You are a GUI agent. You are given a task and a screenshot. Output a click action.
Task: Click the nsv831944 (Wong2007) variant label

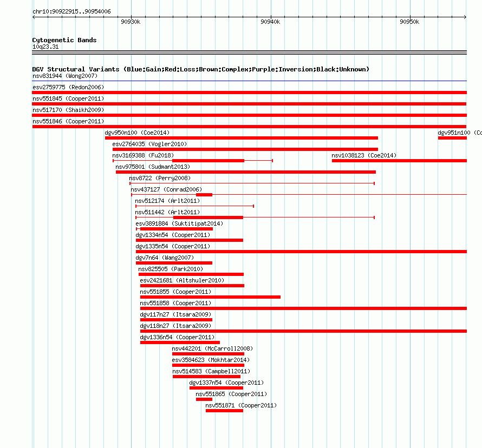click(65, 76)
